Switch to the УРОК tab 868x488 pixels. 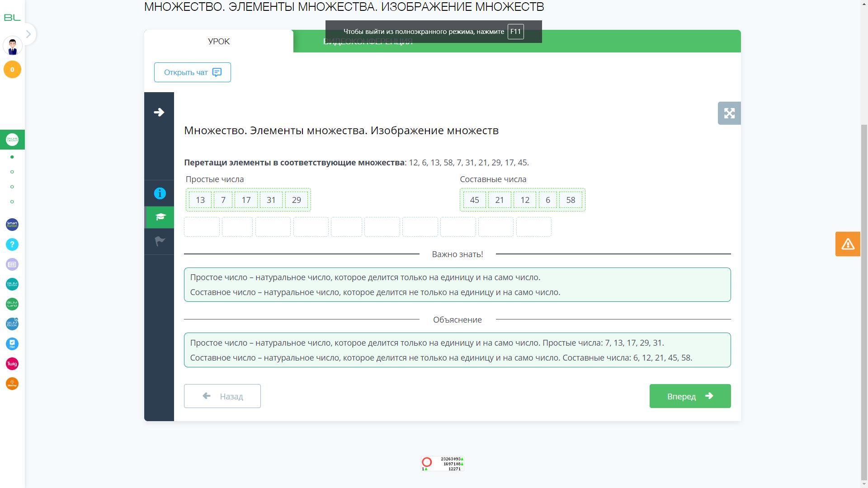(219, 42)
